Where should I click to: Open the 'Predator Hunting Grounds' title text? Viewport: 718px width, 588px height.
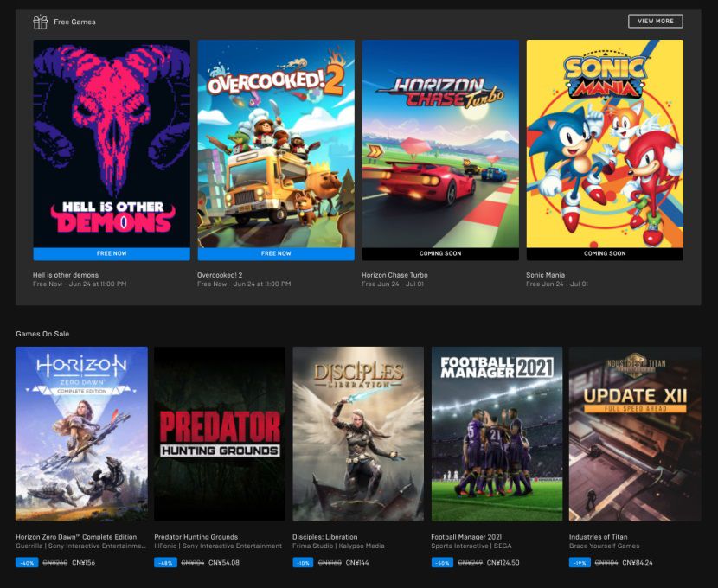pos(196,537)
